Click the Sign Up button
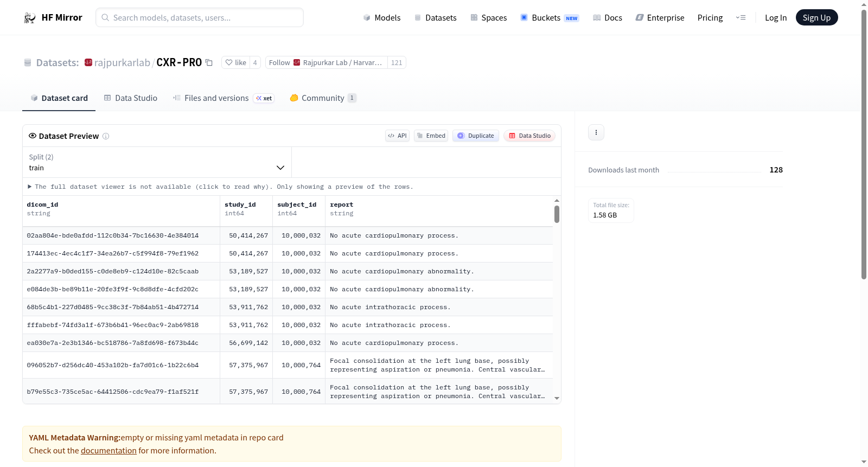Viewport: 868px width, 467px height. pyautogui.click(x=816, y=17)
